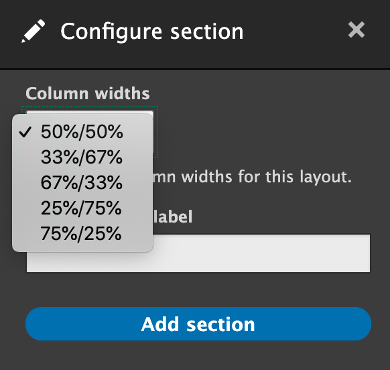Viewport: 390px width, 370px height.
Task: Pick the 67%/33% column layout
Action: 82,183
